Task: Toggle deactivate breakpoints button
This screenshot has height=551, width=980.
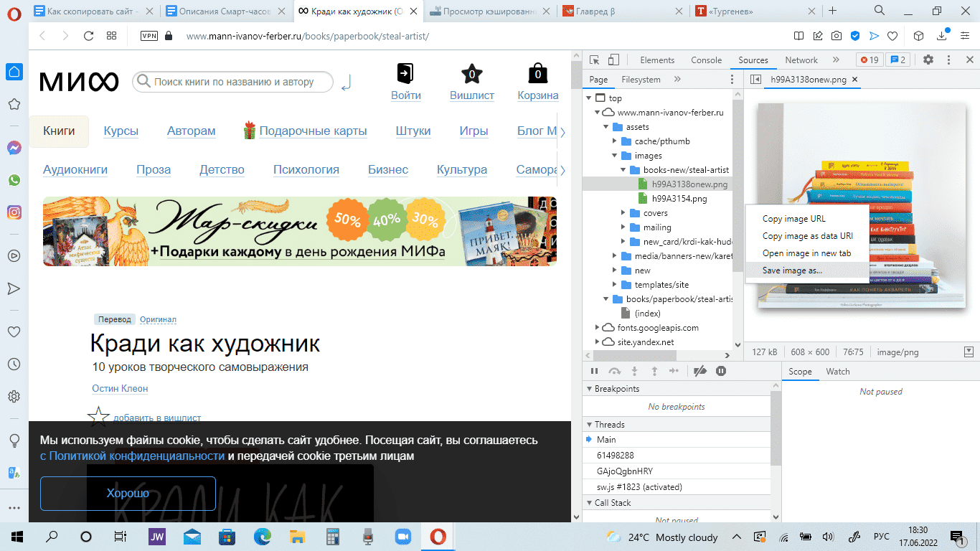Action: tap(701, 371)
